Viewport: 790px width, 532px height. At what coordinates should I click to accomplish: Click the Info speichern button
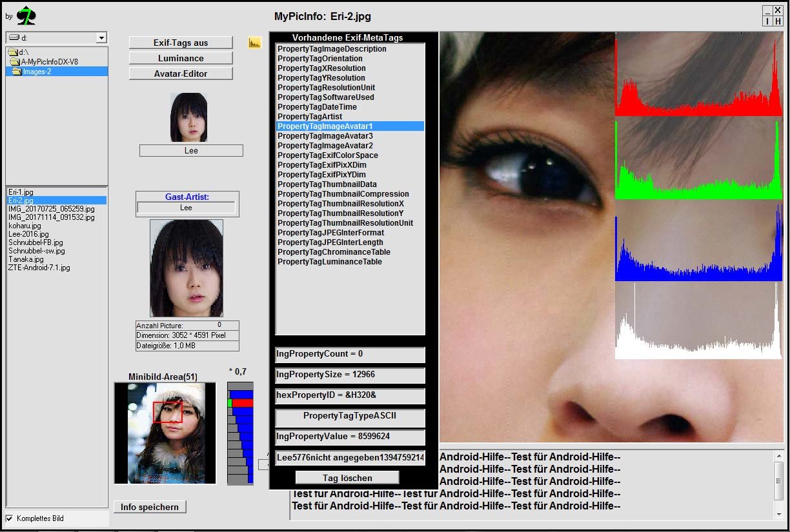click(x=150, y=507)
